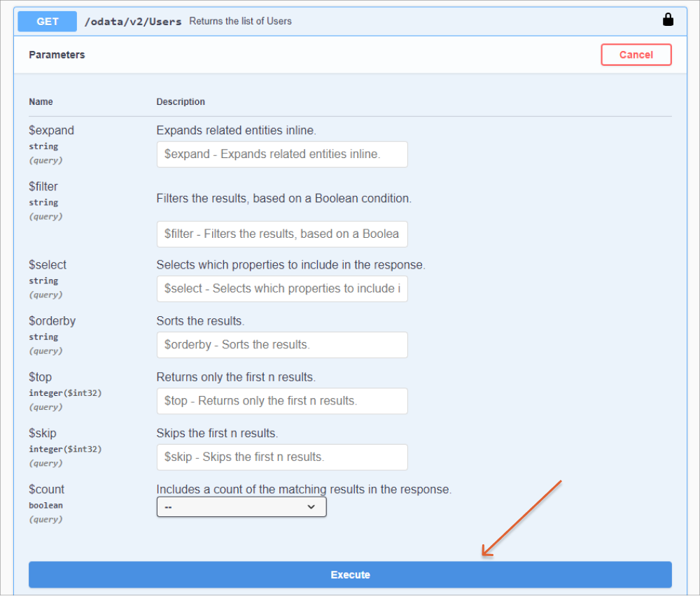Screen dimensions: 700x596
Task: Focus the $top results input
Action: coord(282,401)
